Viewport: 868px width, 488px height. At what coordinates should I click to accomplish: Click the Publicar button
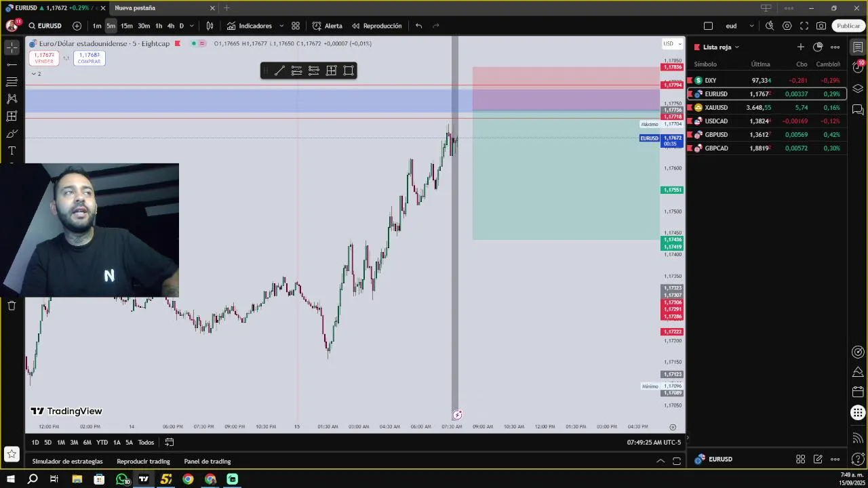[848, 26]
